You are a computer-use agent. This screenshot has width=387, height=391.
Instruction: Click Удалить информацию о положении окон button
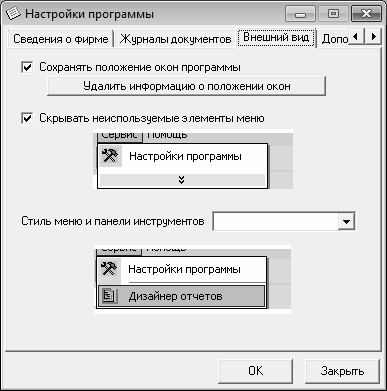point(186,86)
